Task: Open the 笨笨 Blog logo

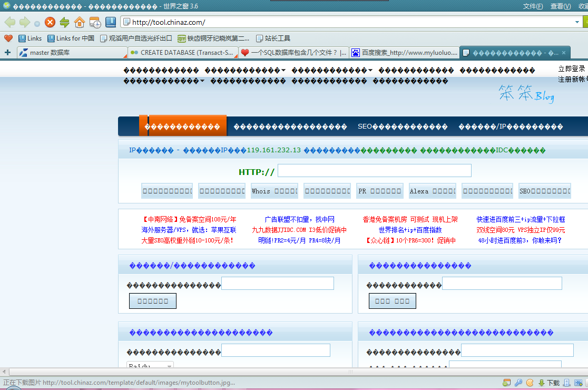Action: tap(526, 93)
